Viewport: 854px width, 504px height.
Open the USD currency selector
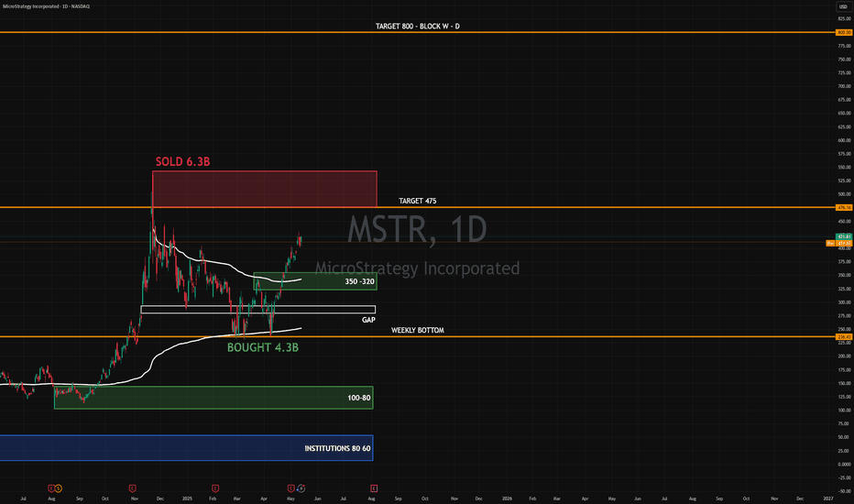(x=843, y=6)
